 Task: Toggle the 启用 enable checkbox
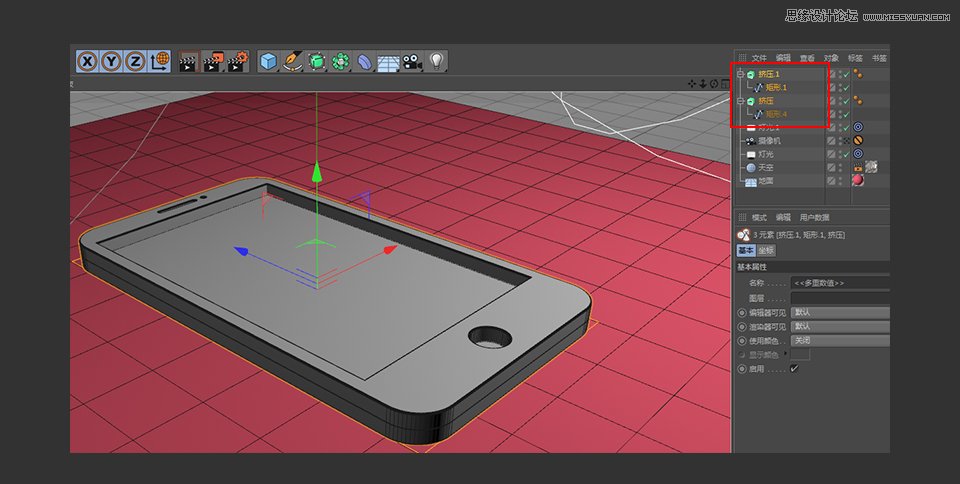[x=794, y=369]
